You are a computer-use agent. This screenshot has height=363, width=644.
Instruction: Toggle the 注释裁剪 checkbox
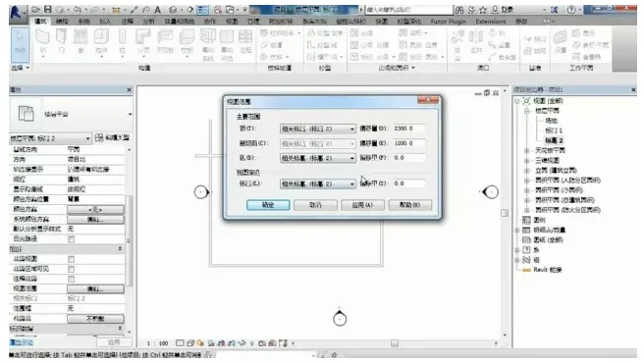pyautogui.click(x=71, y=279)
